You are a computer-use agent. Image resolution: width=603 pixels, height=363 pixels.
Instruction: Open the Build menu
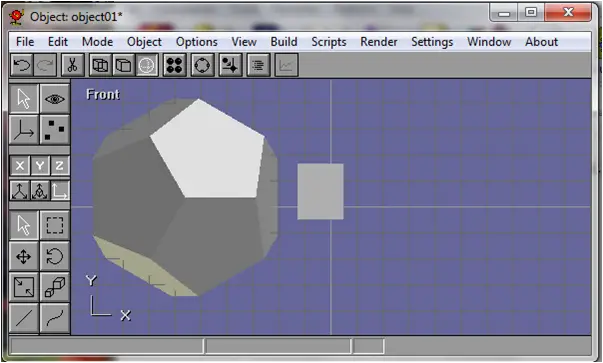(284, 42)
